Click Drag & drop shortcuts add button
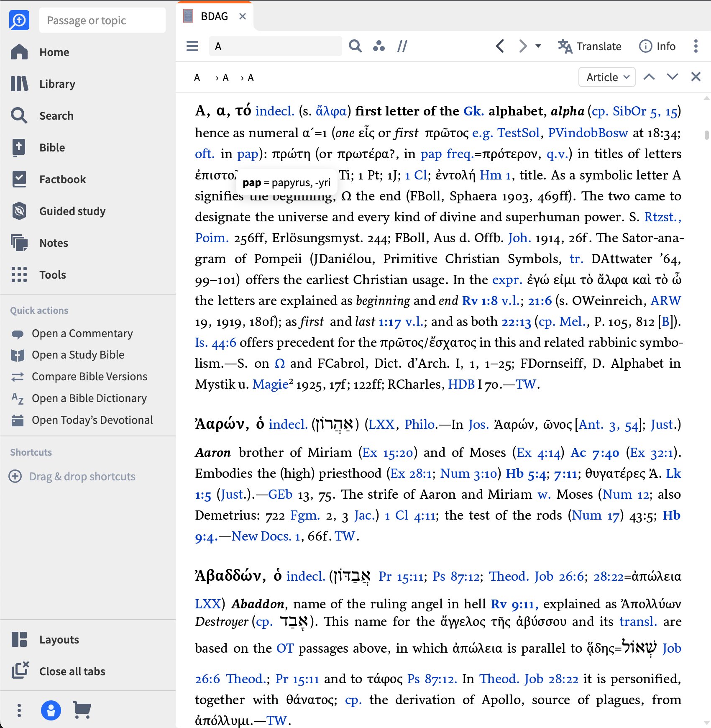The height and width of the screenshot is (728, 711). tap(15, 476)
